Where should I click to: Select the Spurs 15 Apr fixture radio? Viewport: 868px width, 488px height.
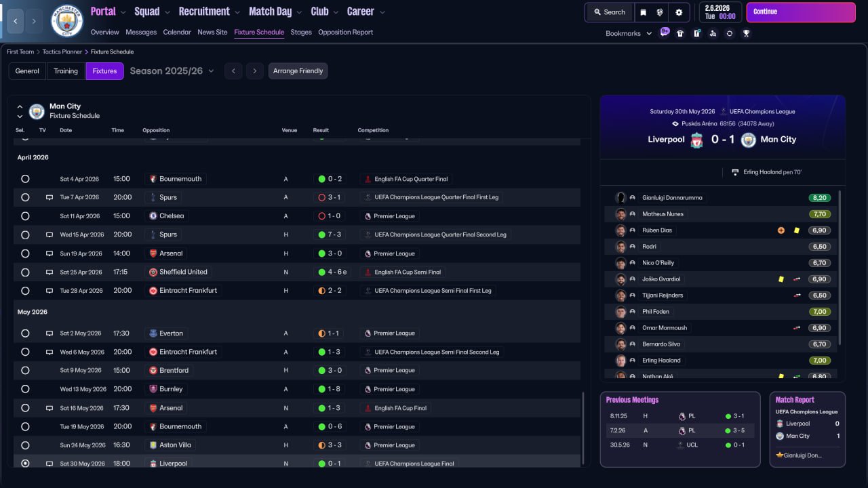[x=25, y=235]
